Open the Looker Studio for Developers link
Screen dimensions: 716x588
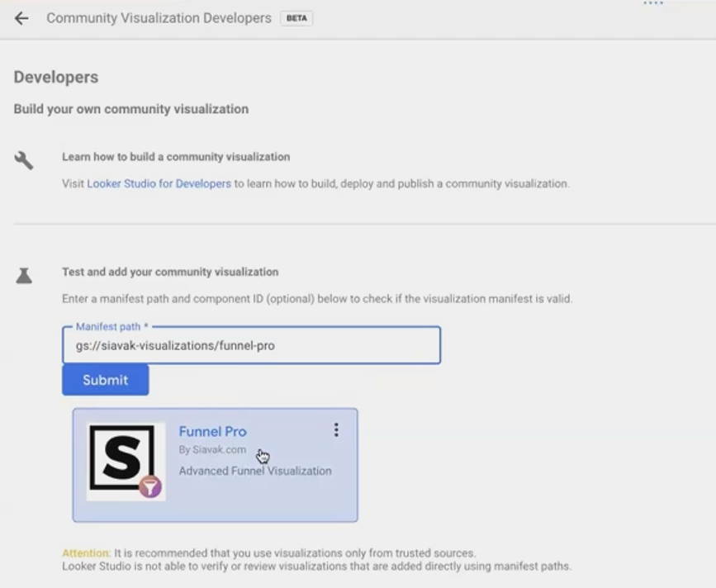point(159,183)
